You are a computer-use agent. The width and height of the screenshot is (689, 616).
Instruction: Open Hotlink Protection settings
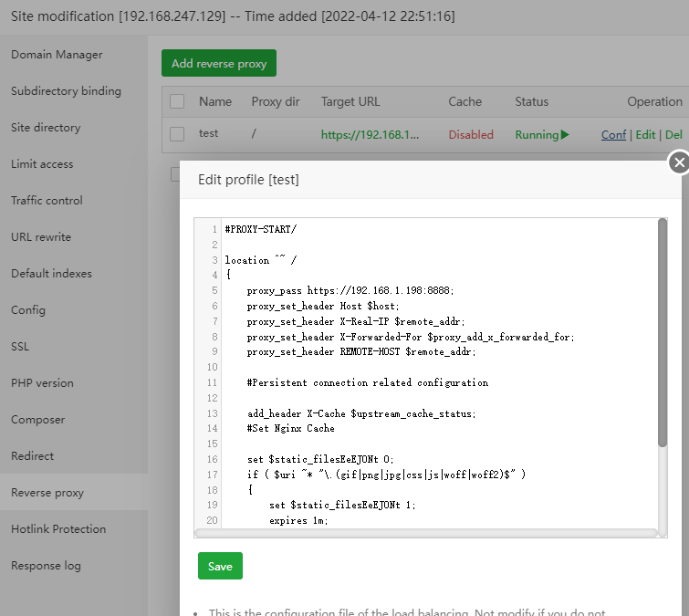point(58,529)
